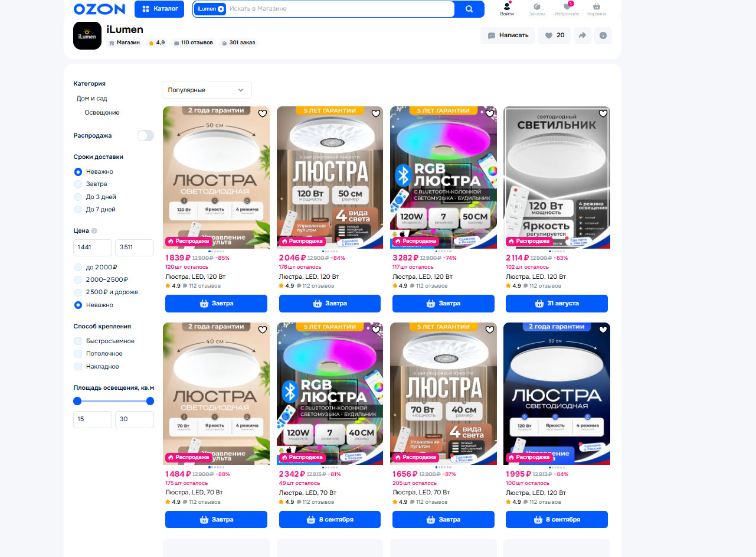Add the 1995 ₽ lamp to favorites
The width and height of the screenshot is (756, 557).
click(x=603, y=330)
